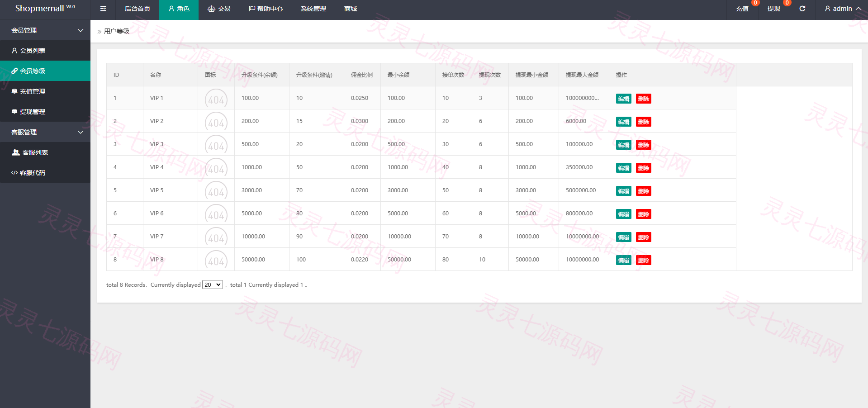868x408 pixels.
Task: Collapse the 会员管理 sidebar group
Action: coord(45,30)
